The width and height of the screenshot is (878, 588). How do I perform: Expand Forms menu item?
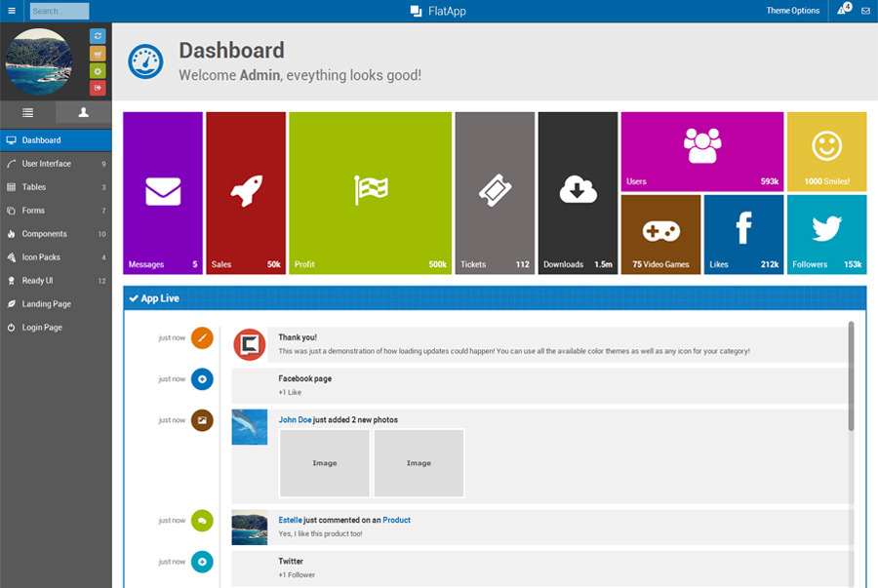click(56, 211)
